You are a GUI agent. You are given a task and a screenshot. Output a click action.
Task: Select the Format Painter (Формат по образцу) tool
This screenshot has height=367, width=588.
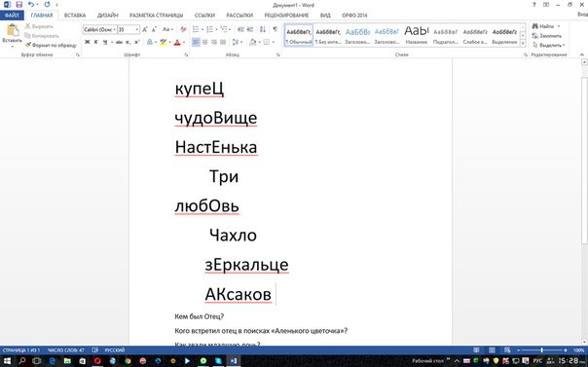coord(51,45)
